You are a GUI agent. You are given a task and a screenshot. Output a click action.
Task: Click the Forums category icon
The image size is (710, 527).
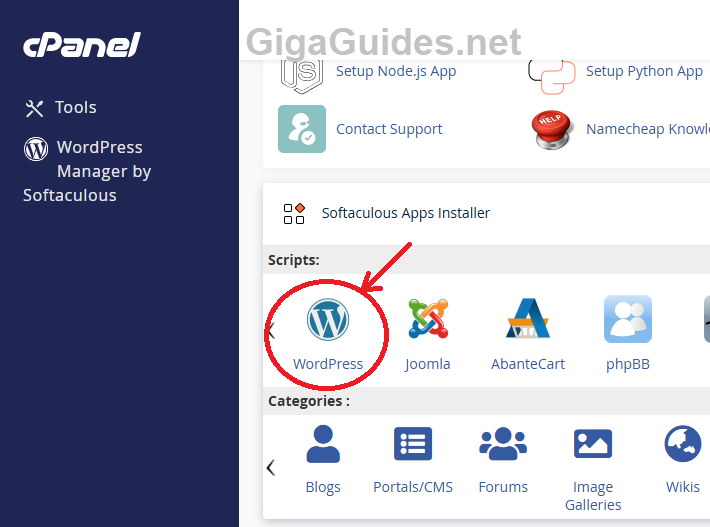point(503,444)
